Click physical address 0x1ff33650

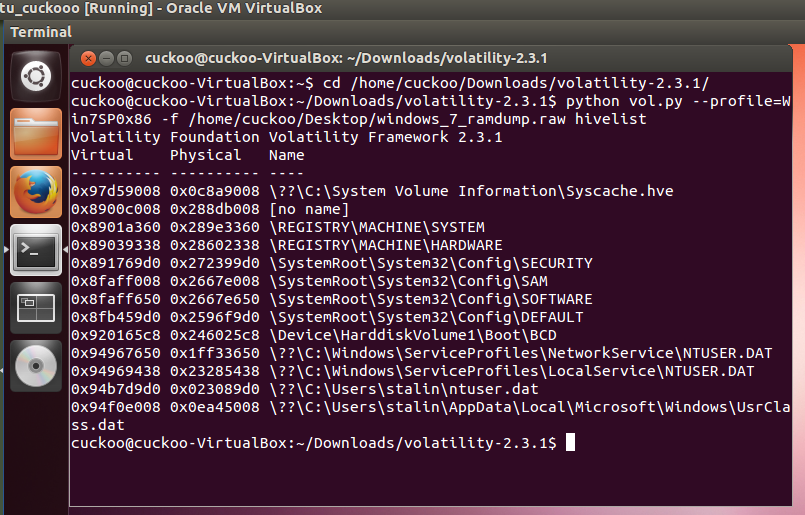click(215, 353)
